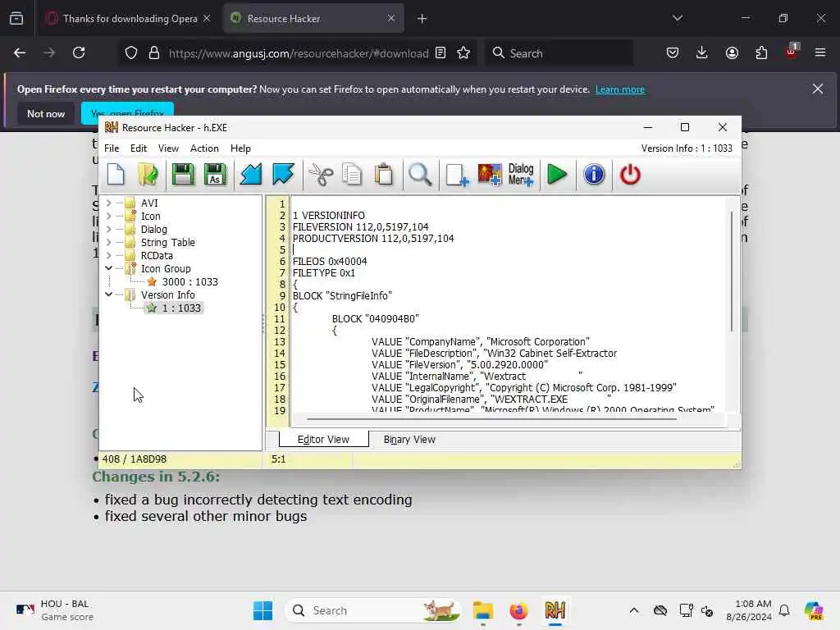The image size is (840, 630).
Task: Click the Not now button in Firefox
Action: [x=46, y=113]
